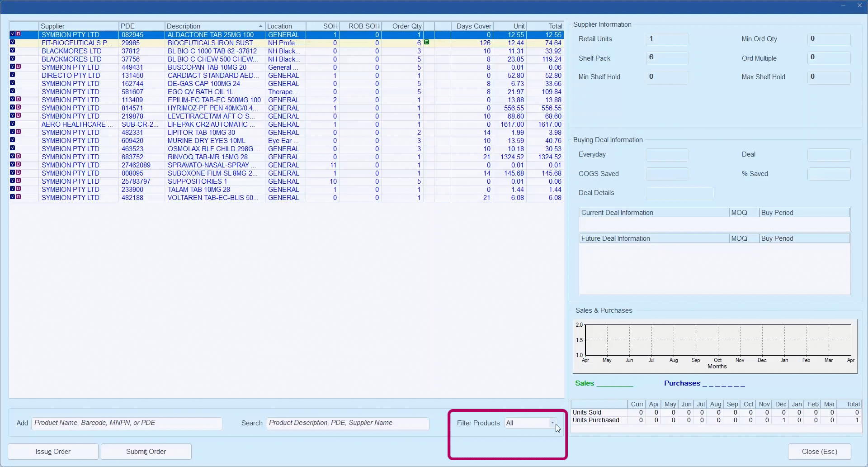Click the Days Cover column header
The width and height of the screenshot is (868, 467).
(x=473, y=26)
